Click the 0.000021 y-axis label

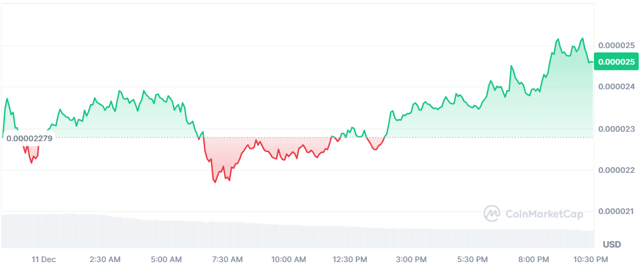616,211
